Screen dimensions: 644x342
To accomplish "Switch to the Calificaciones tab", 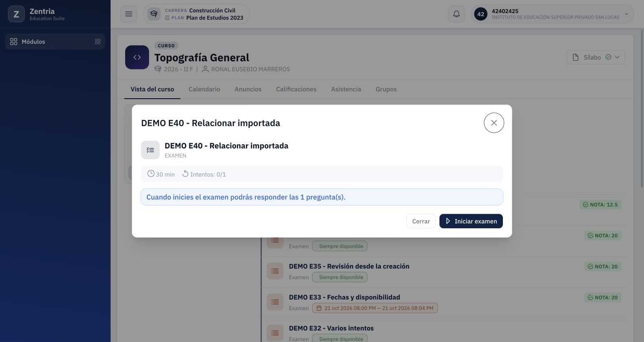I will click(x=296, y=89).
